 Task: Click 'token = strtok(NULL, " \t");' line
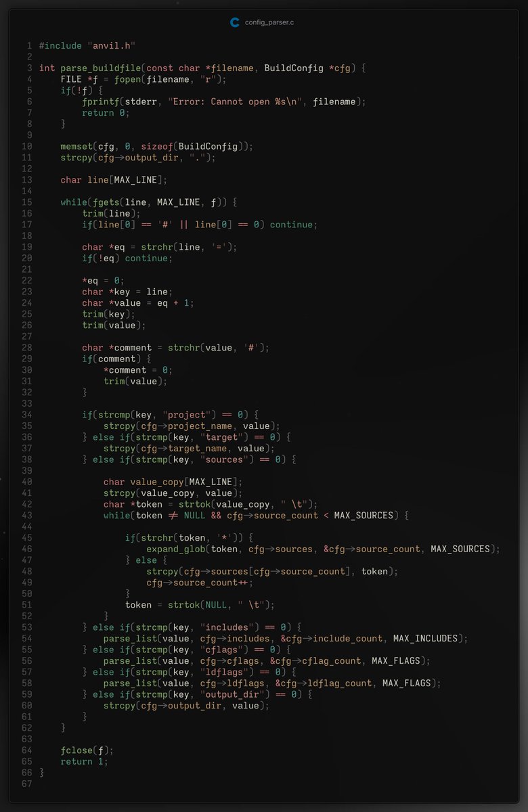200,605
